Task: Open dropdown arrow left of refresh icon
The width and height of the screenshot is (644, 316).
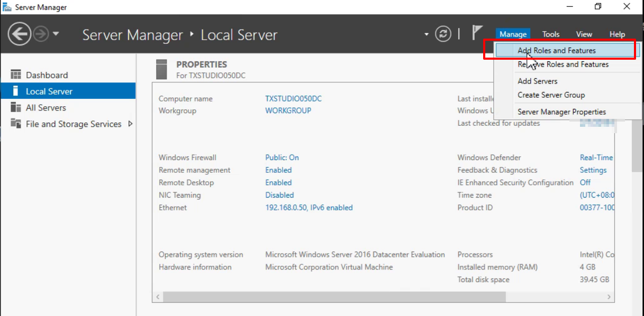Action: click(x=427, y=35)
